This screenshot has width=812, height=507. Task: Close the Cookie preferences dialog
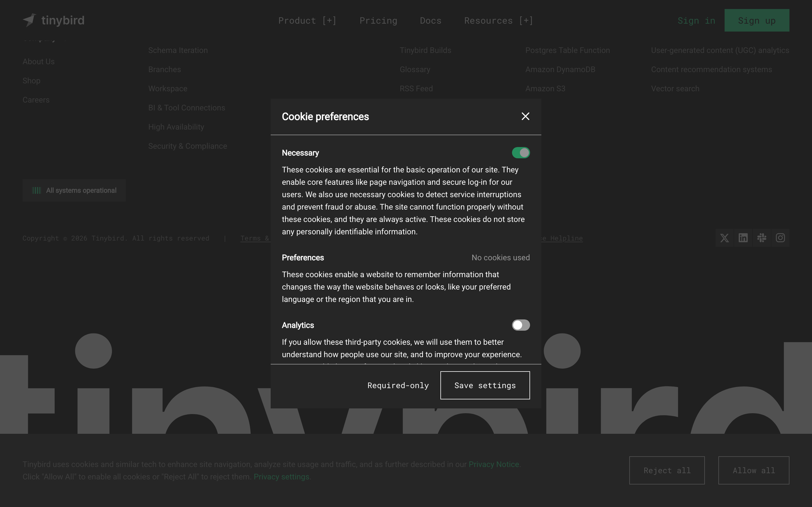pyautogui.click(x=526, y=116)
